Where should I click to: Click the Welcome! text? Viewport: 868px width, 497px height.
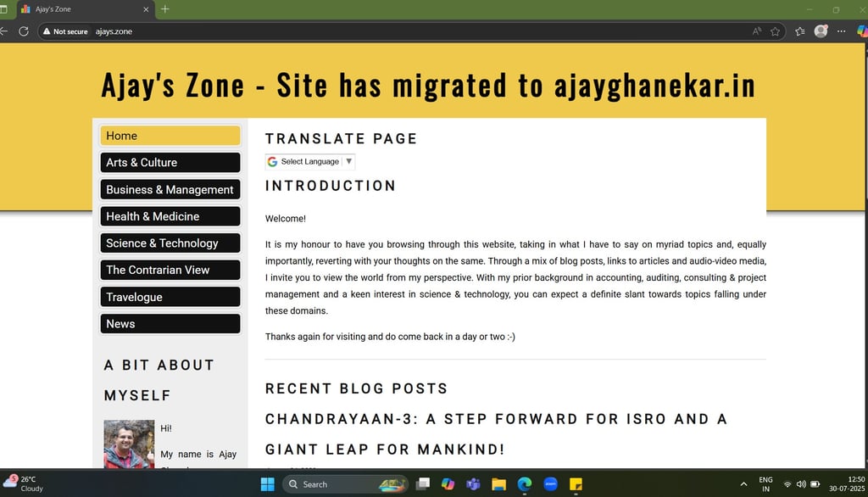(285, 218)
